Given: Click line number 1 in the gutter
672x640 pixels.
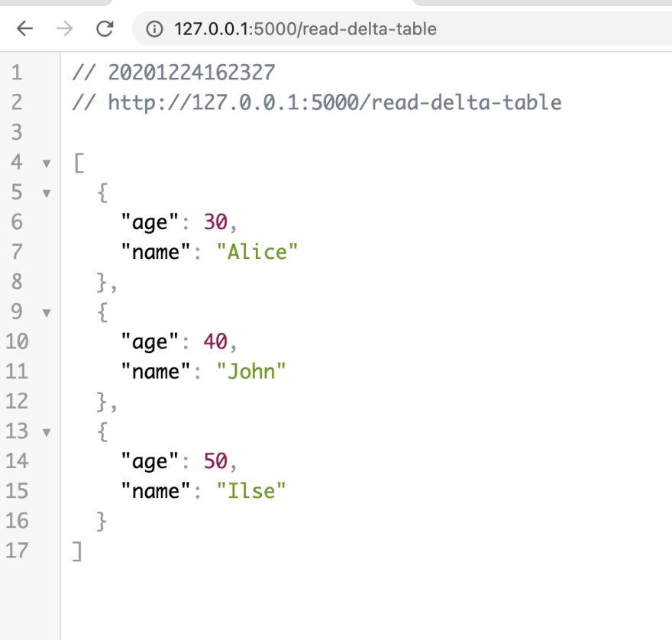Looking at the screenshot, I should point(17,73).
